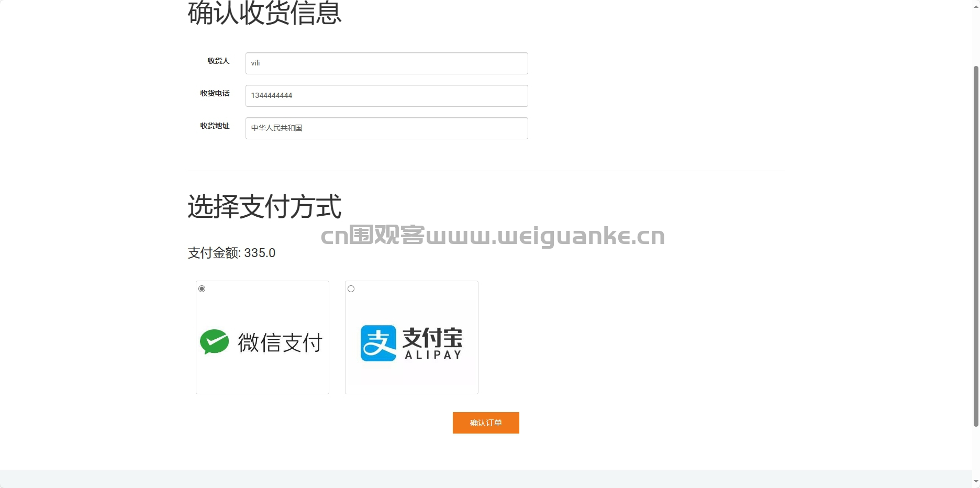
Task: Click the 收货人 label
Action: click(x=218, y=61)
